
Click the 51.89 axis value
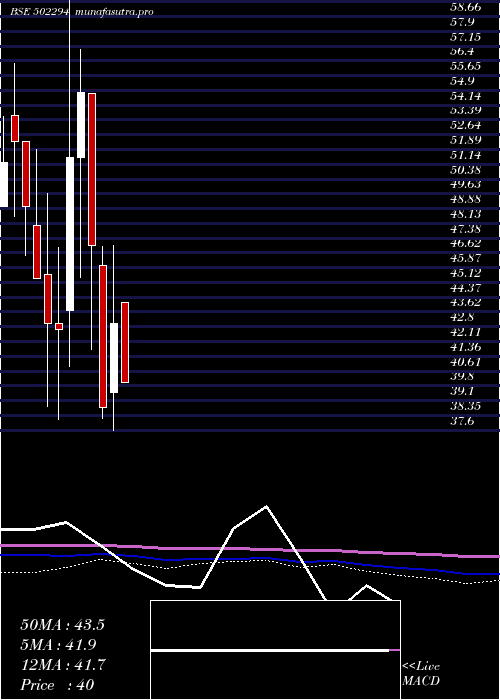465,140
